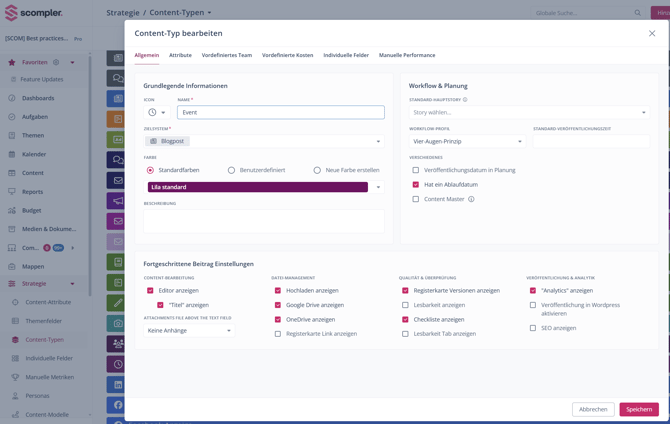Open the Themen sidebar item
Viewport: 670px width, 424px height.
point(33,135)
